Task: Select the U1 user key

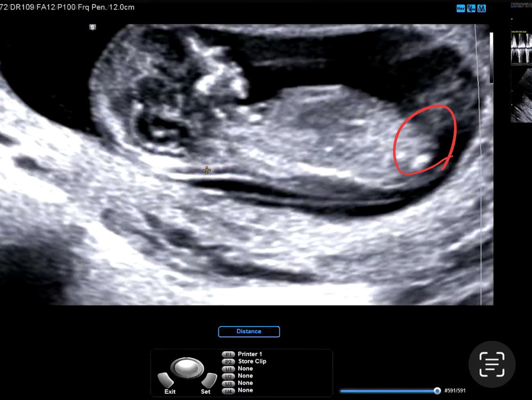Action: [228, 369]
